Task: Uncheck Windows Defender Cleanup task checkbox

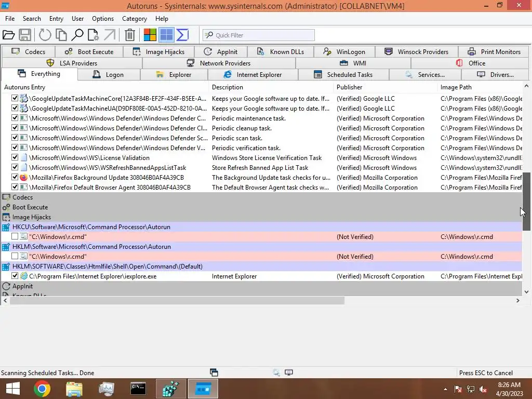Action: (x=15, y=128)
